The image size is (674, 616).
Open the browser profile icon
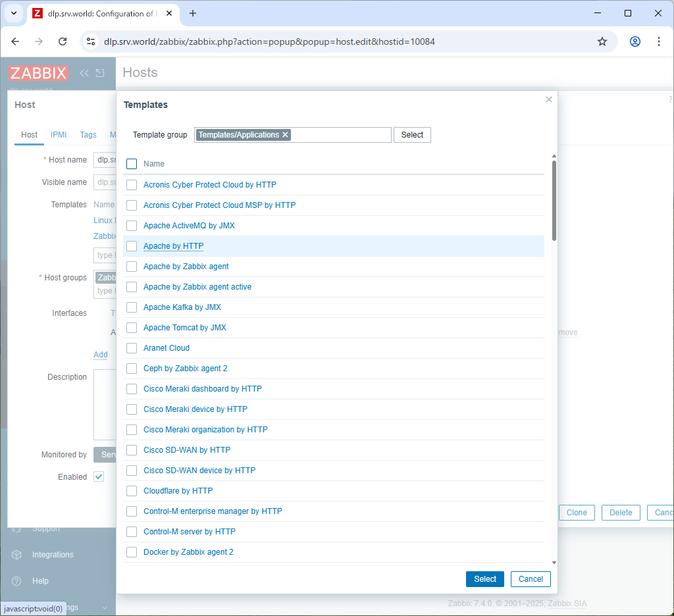pos(635,41)
